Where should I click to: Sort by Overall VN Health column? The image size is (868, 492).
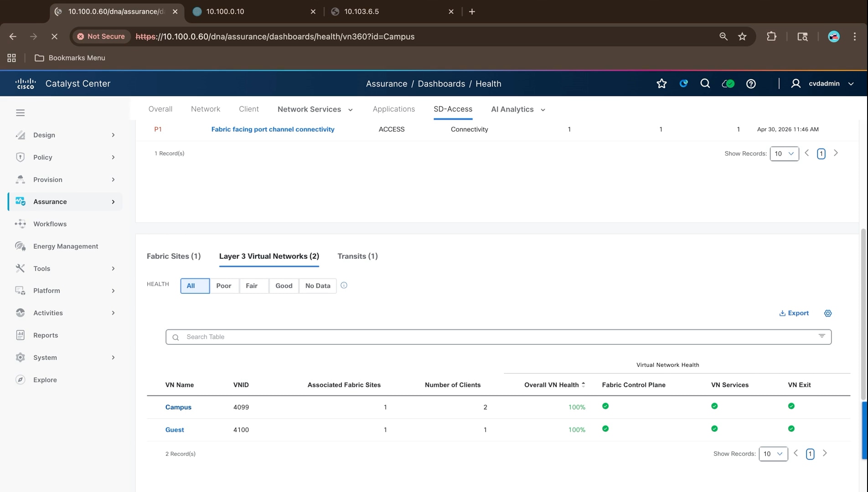pos(554,385)
